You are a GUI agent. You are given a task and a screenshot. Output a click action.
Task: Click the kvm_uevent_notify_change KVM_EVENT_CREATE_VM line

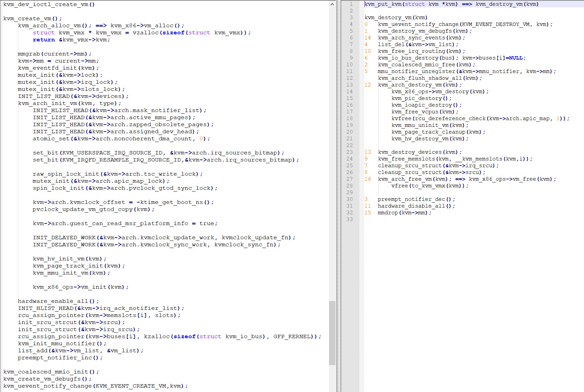point(95,386)
